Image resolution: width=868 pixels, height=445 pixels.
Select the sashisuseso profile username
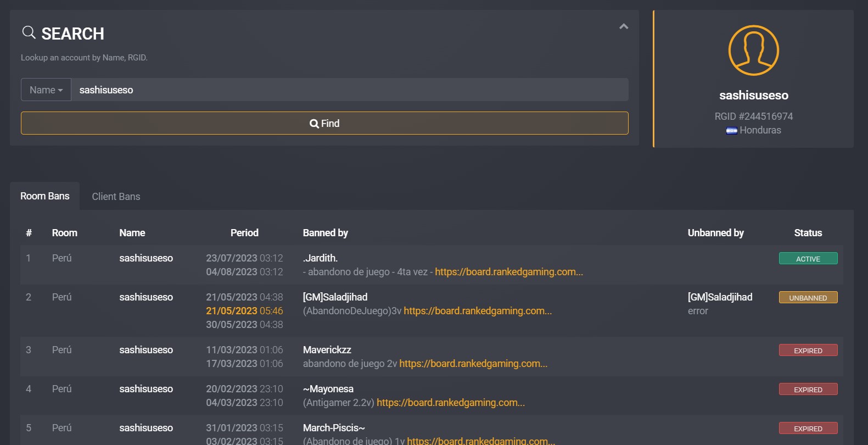pyautogui.click(x=753, y=96)
